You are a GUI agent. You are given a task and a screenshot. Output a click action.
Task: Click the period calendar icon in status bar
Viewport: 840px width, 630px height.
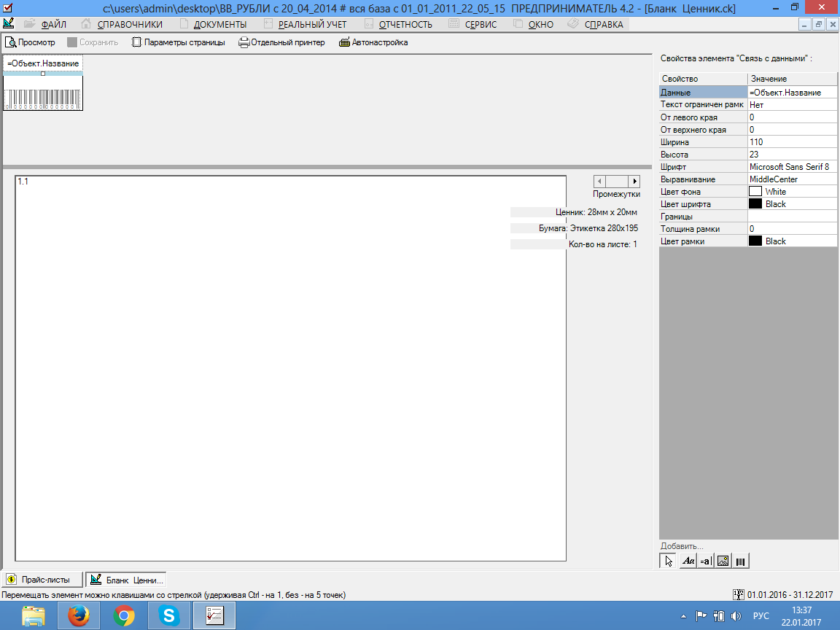click(739, 595)
